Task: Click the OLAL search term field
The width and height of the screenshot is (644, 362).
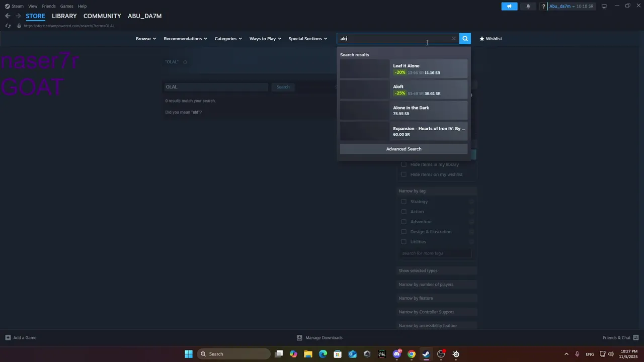Action: pos(216,87)
